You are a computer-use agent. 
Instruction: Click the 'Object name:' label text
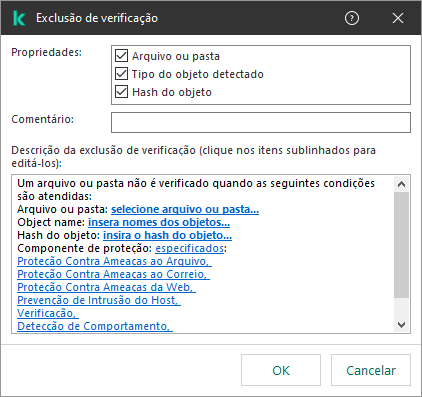click(x=51, y=222)
